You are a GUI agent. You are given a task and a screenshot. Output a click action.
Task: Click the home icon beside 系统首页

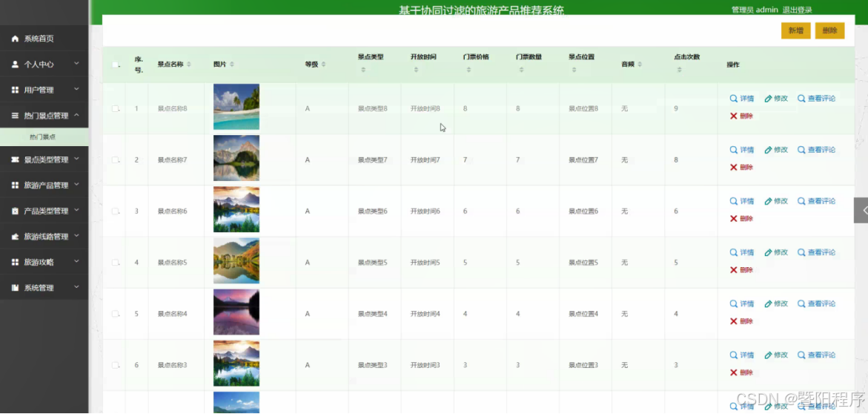(15, 39)
